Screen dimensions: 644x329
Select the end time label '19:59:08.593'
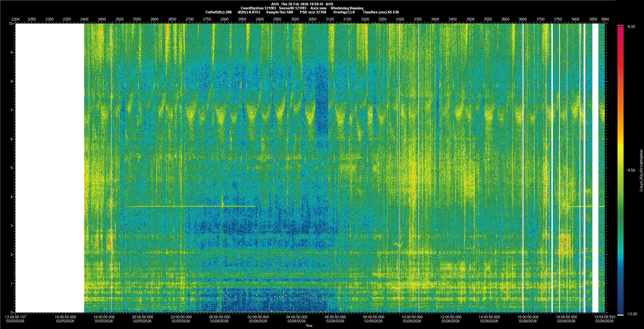pyautogui.click(x=605, y=317)
